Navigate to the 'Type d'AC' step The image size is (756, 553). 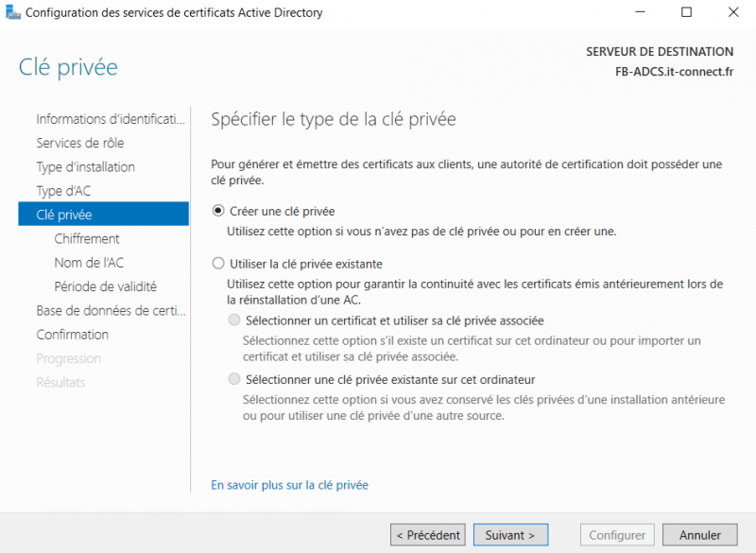pyautogui.click(x=63, y=191)
